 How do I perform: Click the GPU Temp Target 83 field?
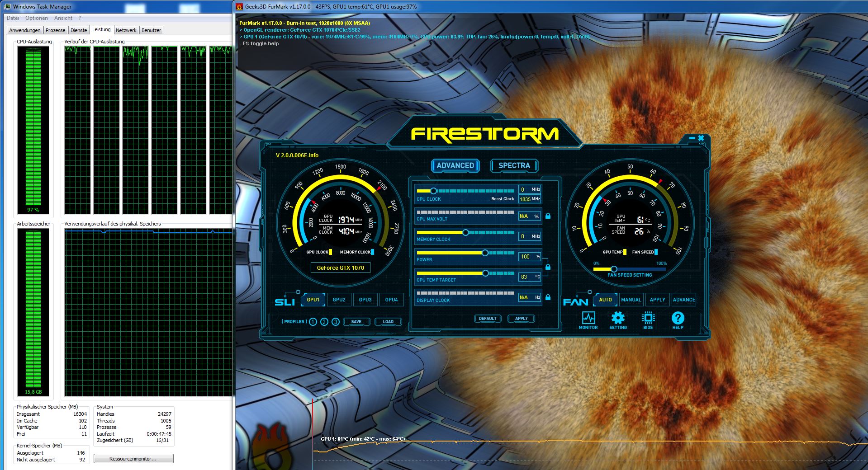(x=530, y=277)
